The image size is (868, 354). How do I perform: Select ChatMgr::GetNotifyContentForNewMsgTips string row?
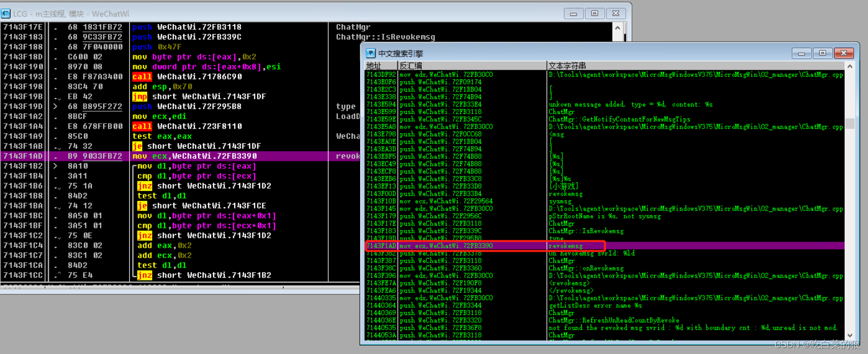605,119
